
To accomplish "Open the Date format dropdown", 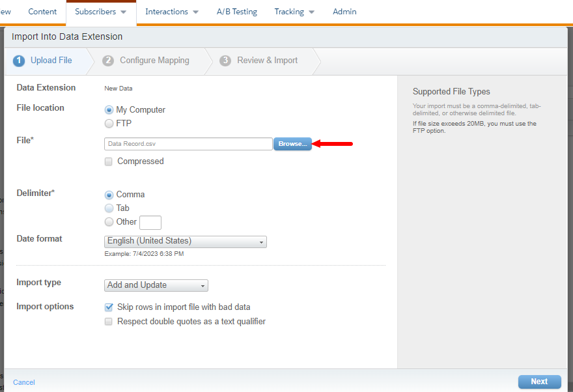I will pos(186,242).
